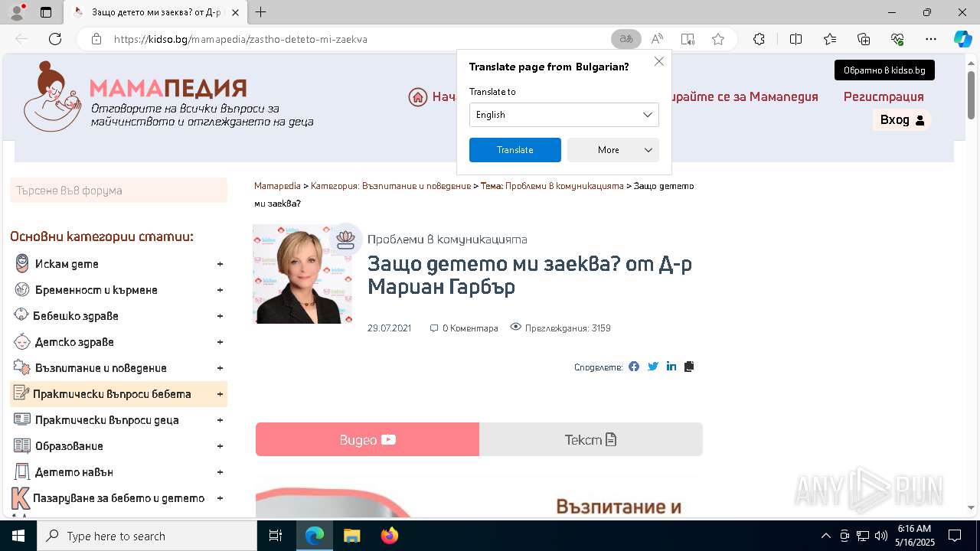Open notification center icon

point(955,536)
